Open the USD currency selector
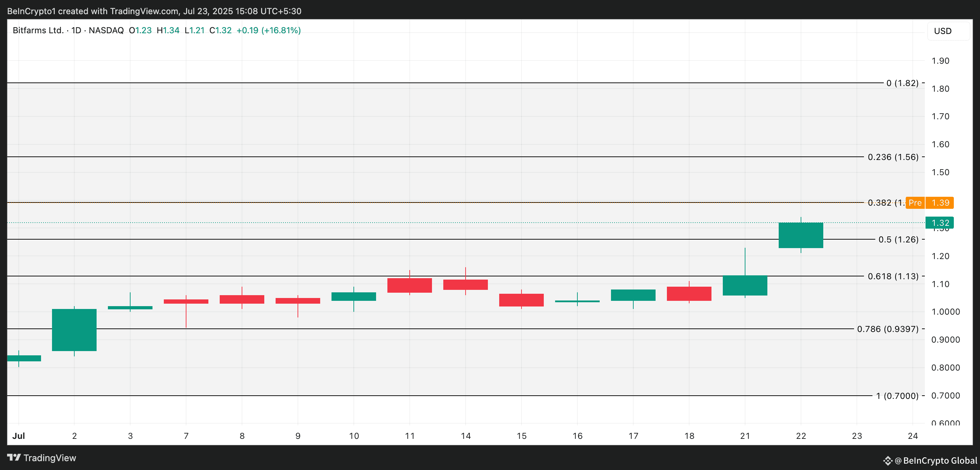Viewport: 980px width, 470px height. 949,31
